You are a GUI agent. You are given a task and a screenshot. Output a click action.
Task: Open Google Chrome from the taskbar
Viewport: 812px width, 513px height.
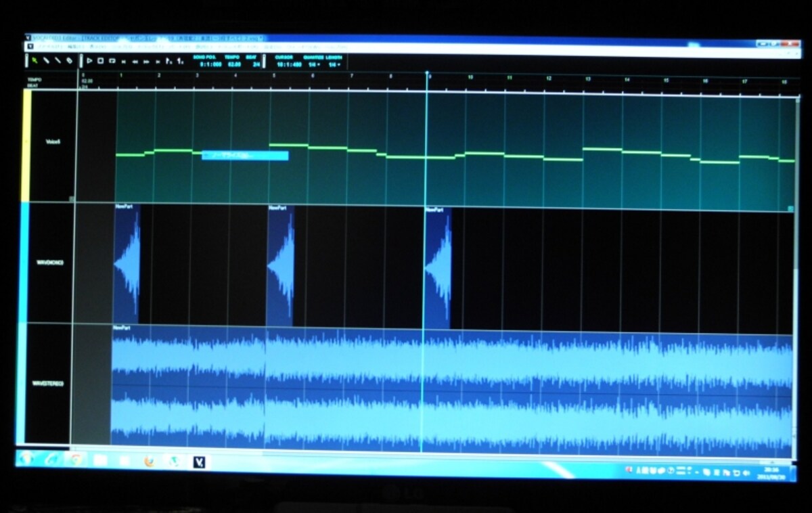(76, 460)
